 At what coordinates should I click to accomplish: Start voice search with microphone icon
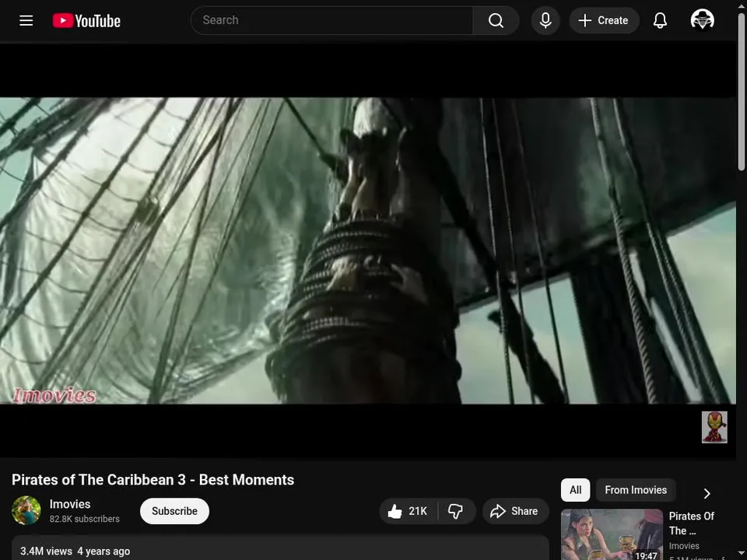(545, 20)
